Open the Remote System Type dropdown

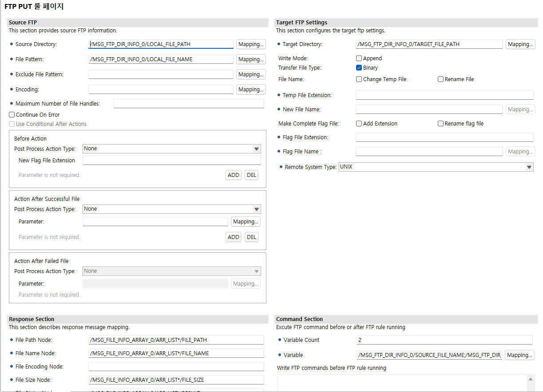click(529, 167)
